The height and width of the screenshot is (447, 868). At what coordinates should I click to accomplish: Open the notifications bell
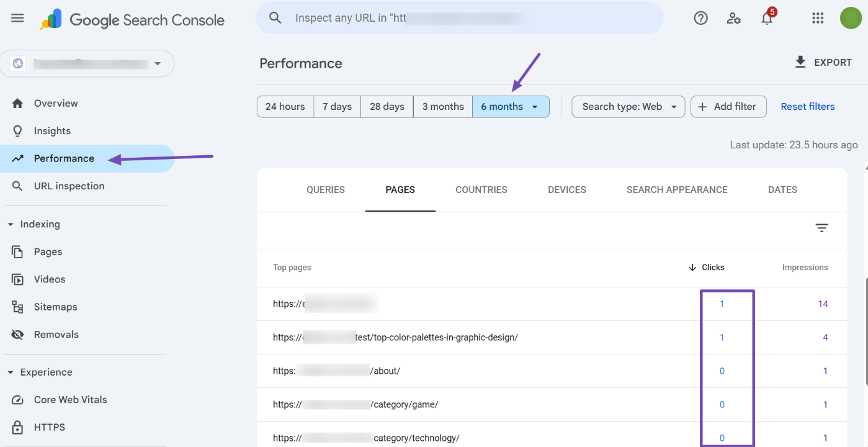pos(767,18)
